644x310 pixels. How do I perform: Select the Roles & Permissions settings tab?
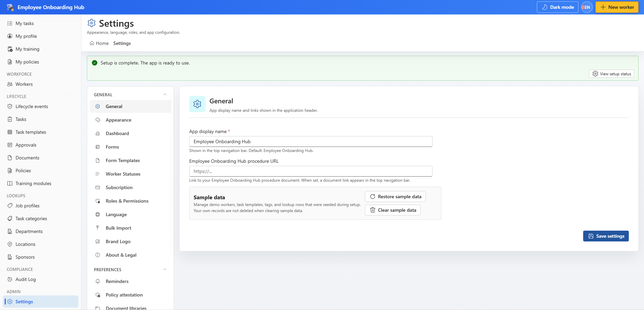pyautogui.click(x=130, y=201)
